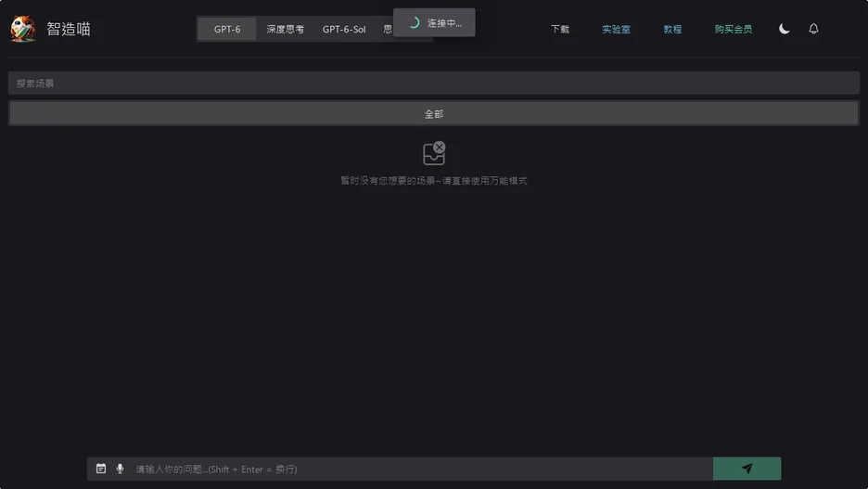Open the prompt template icon in the chat bar
The width and height of the screenshot is (868, 489).
pos(101,469)
